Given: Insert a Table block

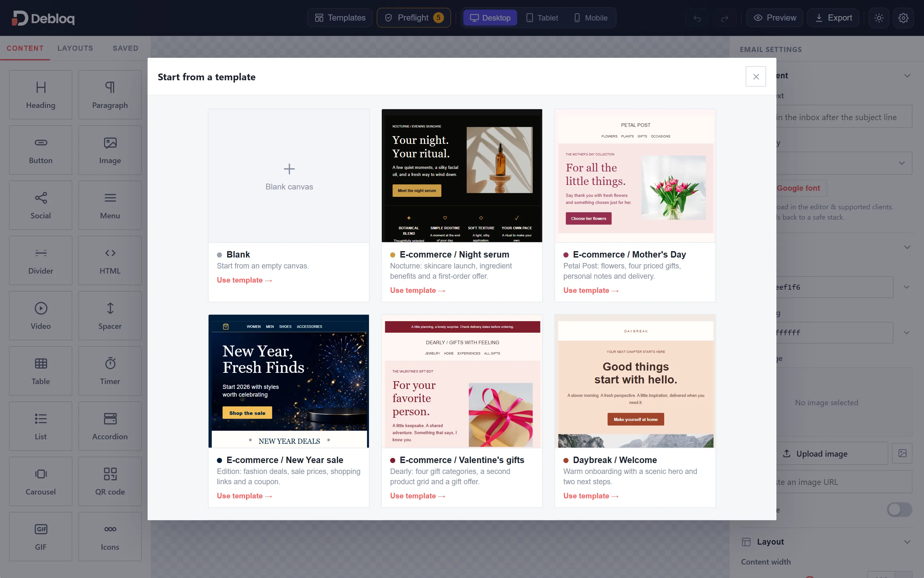Looking at the screenshot, I should point(40,371).
